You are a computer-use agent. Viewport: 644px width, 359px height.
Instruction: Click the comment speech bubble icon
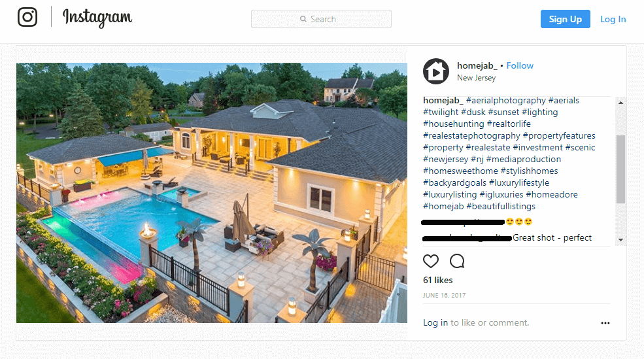coord(457,261)
